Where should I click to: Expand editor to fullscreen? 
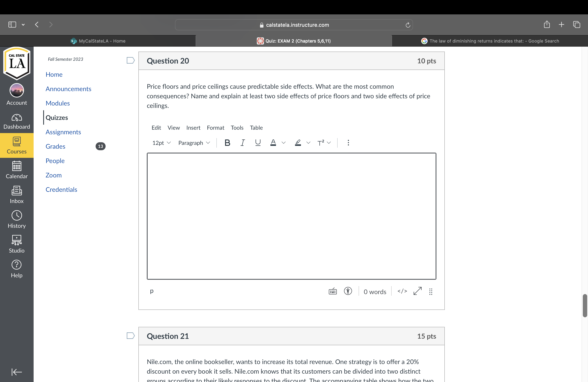(x=417, y=291)
